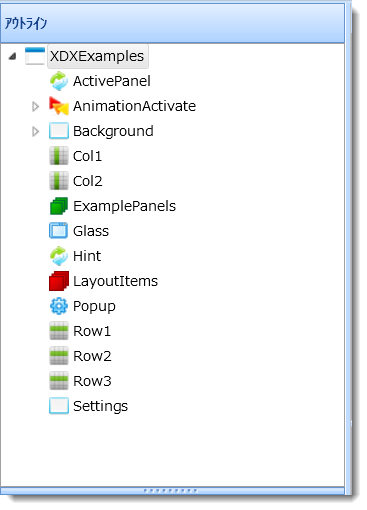Click the ActivePanel green arrows icon

(59, 81)
